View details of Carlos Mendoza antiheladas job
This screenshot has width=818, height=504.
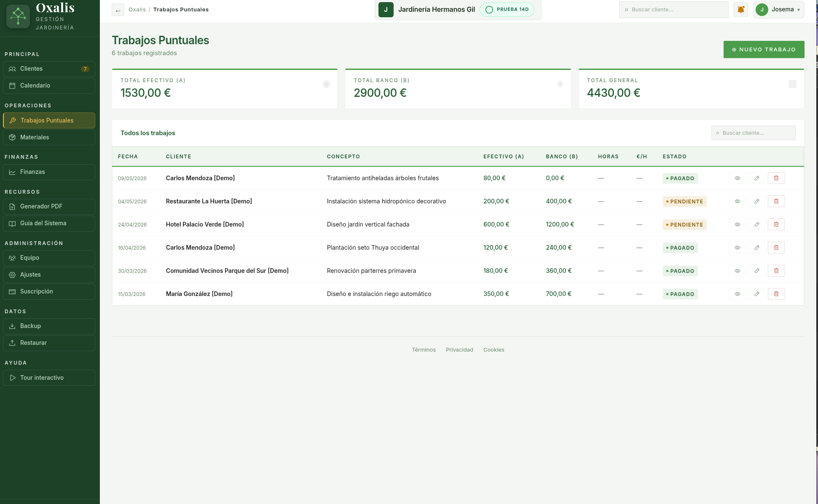pyautogui.click(x=737, y=178)
